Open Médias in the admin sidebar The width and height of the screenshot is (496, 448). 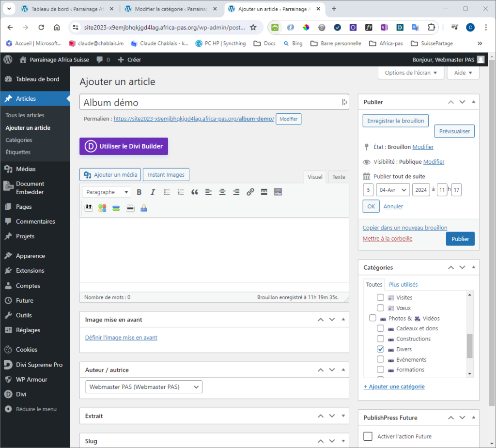tap(25, 169)
